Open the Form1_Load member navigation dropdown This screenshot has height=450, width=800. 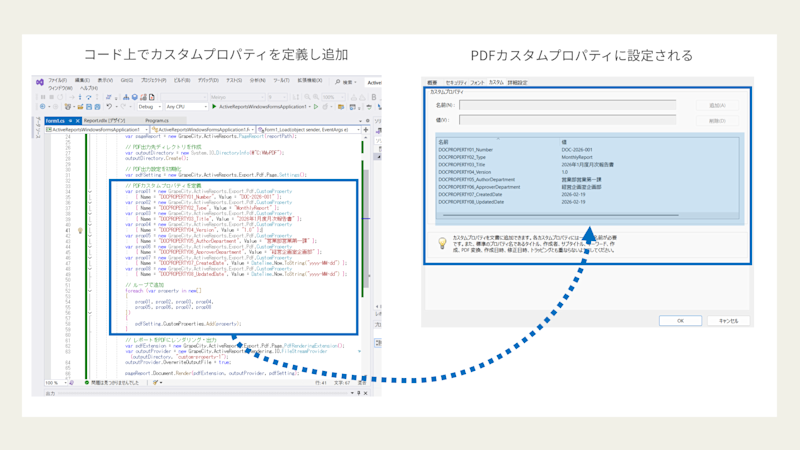[x=309, y=130]
